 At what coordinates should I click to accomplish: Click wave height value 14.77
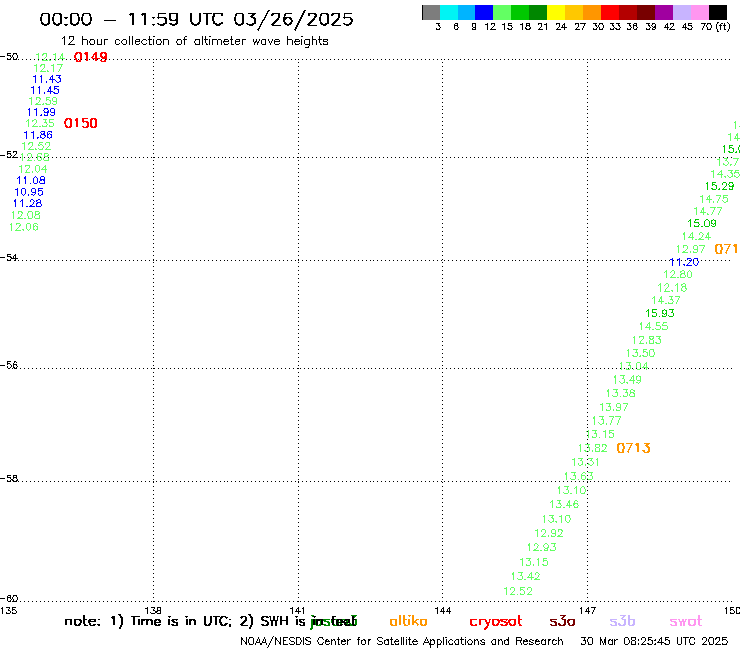pos(708,211)
